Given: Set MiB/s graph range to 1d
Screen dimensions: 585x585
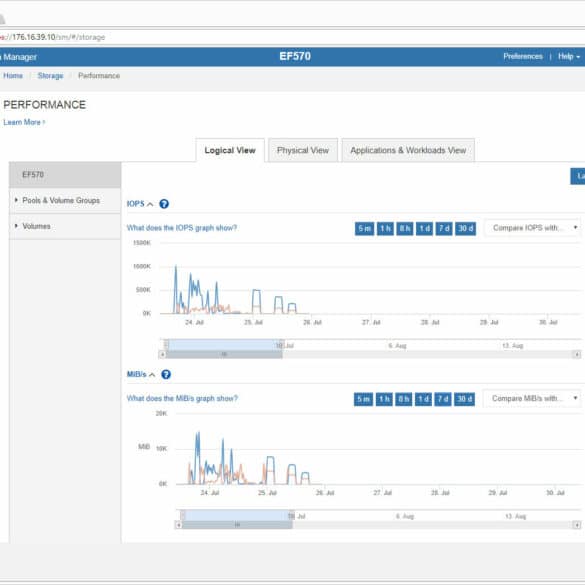Looking at the screenshot, I should coord(423,399).
